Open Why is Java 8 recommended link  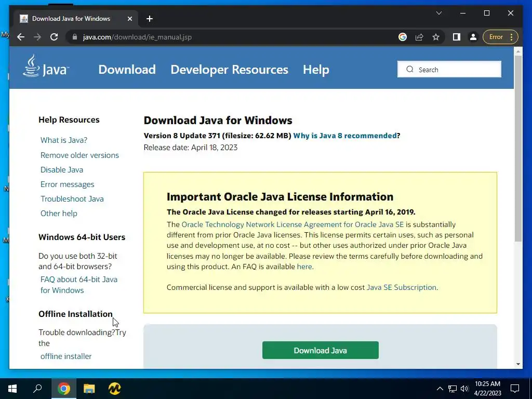[345, 136]
